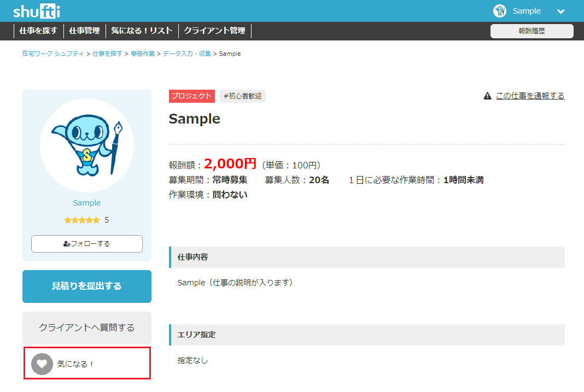The height and width of the screenshot is (392, 584).
Task: Click the 20名 recruitment count value
Action: click(319, 180)
